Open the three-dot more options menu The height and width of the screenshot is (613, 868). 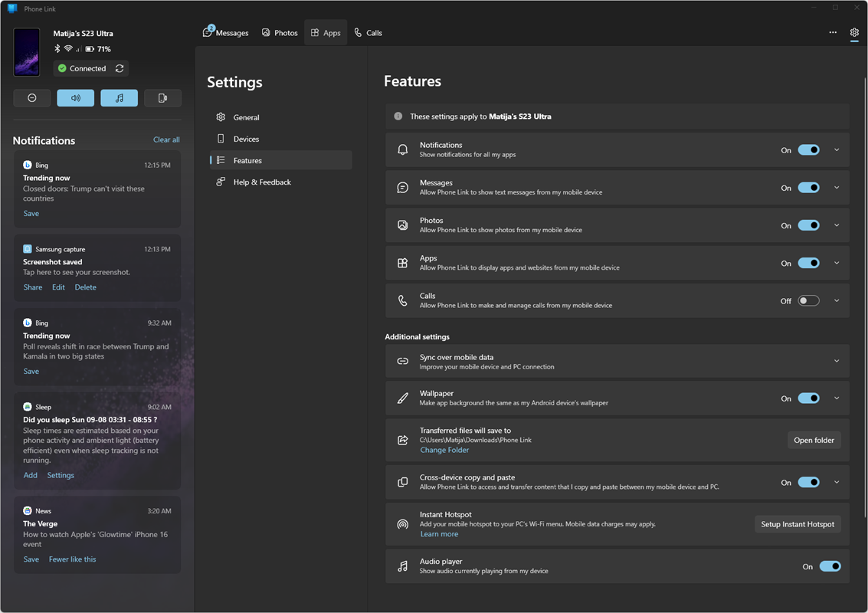pyautogui.click(x=833, y=33)
